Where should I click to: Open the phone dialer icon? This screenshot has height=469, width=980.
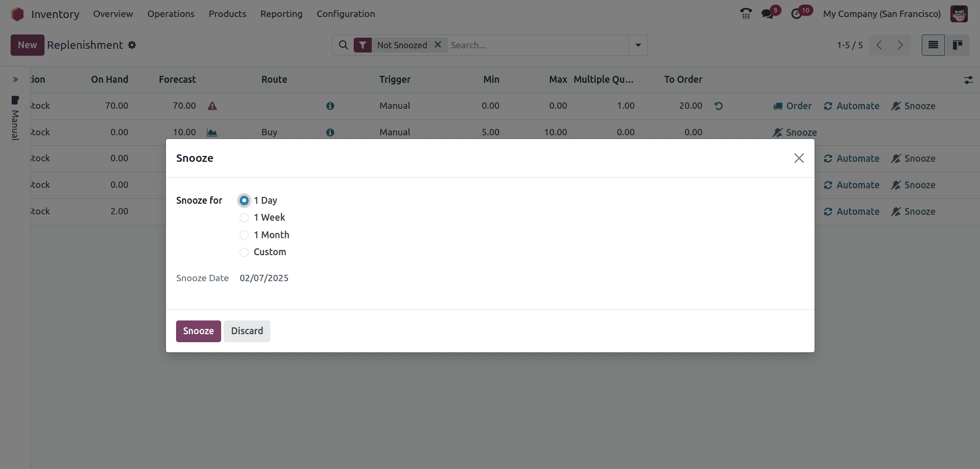[x=746, y=14]
